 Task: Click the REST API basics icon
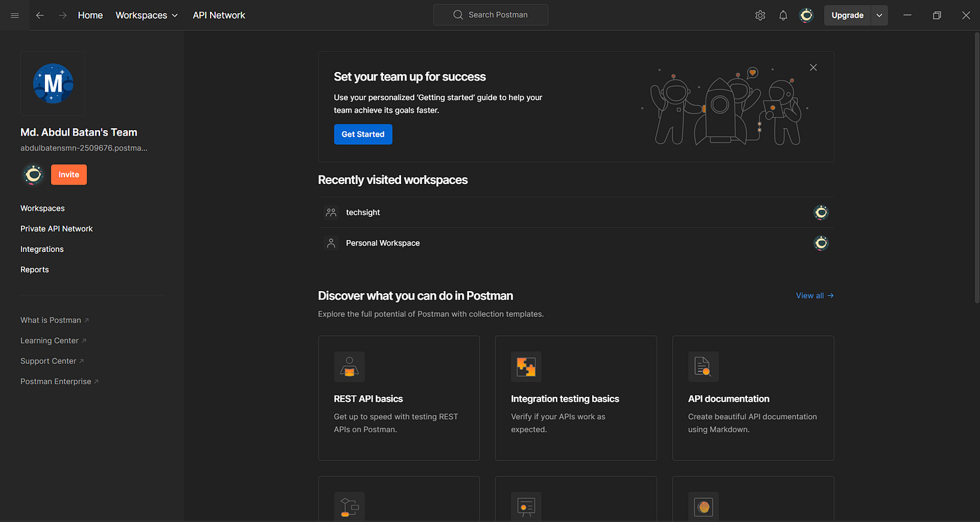[x=349, y=367]
